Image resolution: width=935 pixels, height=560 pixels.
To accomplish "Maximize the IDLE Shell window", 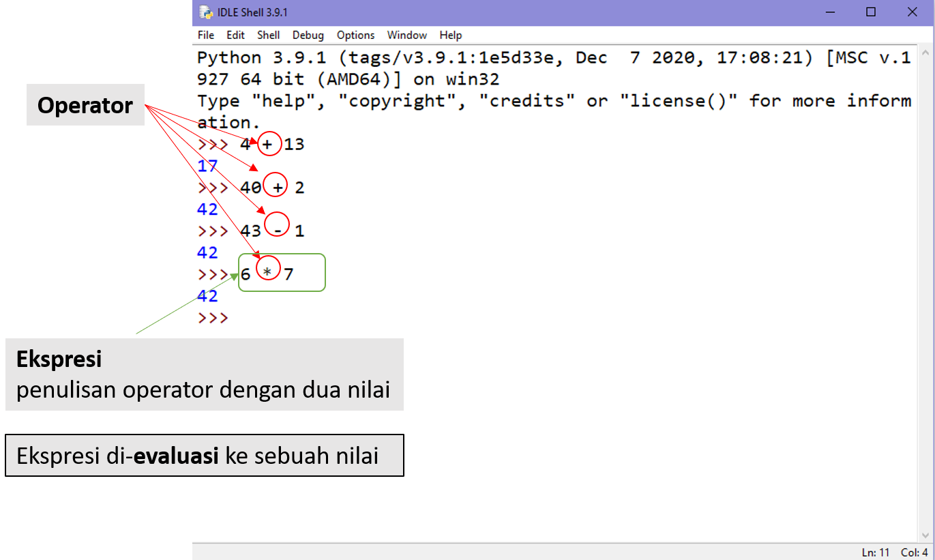I will pos(871,12).
